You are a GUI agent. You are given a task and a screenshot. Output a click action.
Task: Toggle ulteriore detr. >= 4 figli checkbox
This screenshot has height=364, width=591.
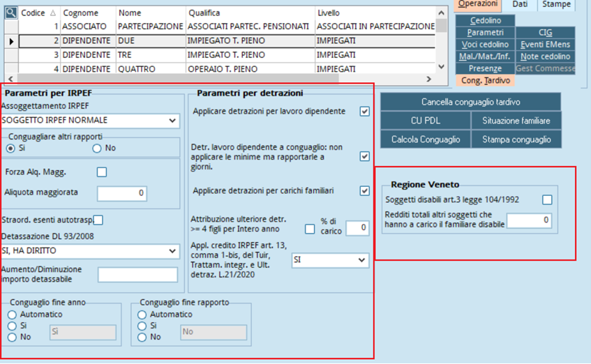pyautogui.click(x=310, y=229)
